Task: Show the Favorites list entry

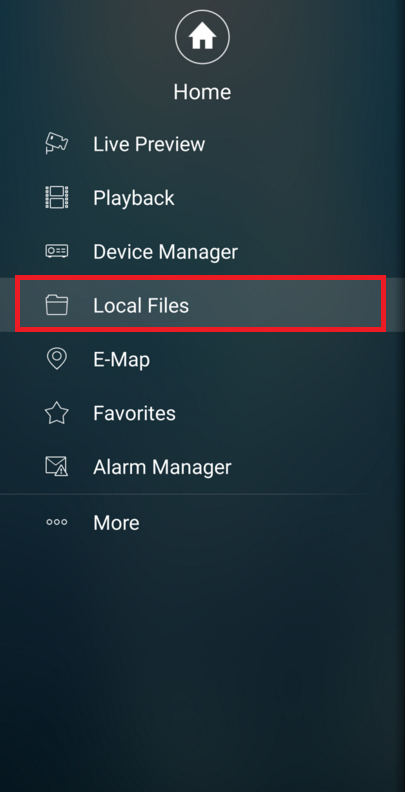Action: click(134, 413)
